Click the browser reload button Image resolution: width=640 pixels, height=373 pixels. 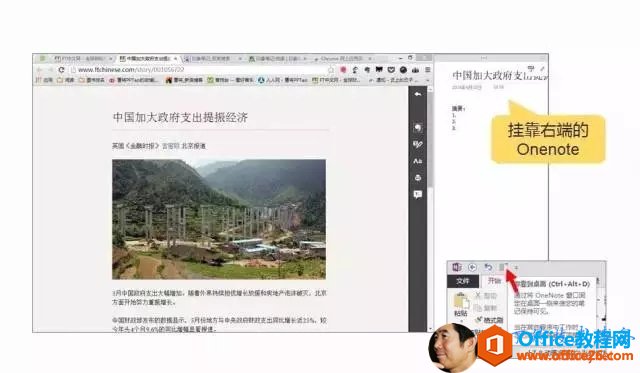[61, 70]
